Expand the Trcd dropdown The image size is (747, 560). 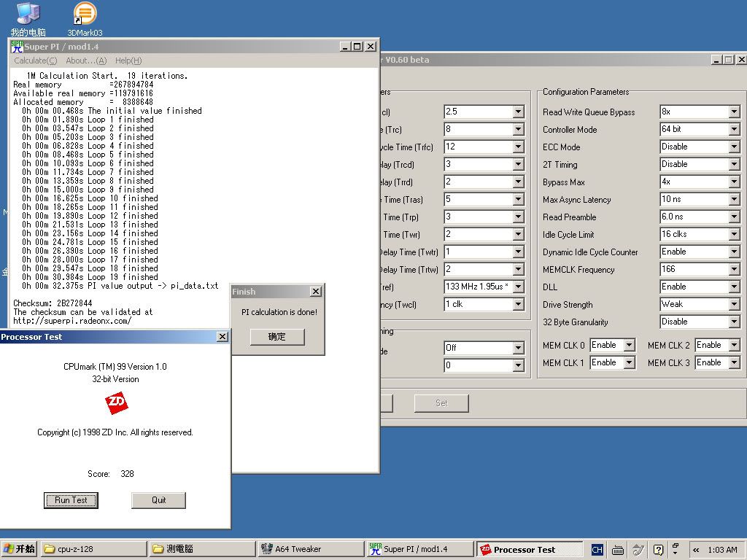click(519, 164)
